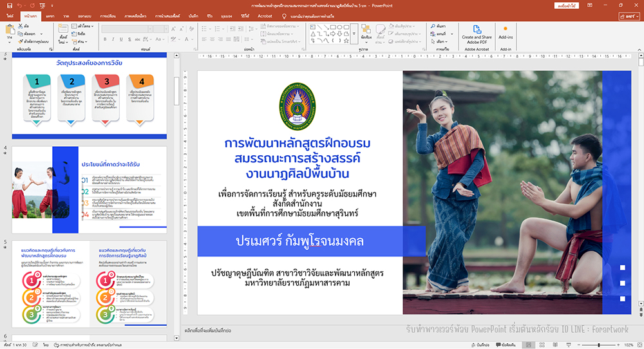Click the Redo icon in quick access toolbar

coord(32,6)
